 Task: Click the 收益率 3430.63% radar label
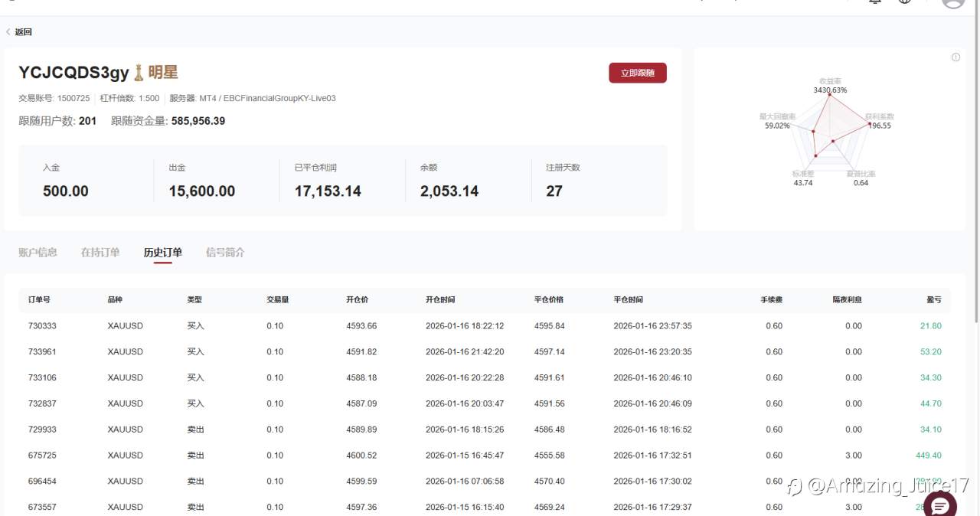click(830, 85)
